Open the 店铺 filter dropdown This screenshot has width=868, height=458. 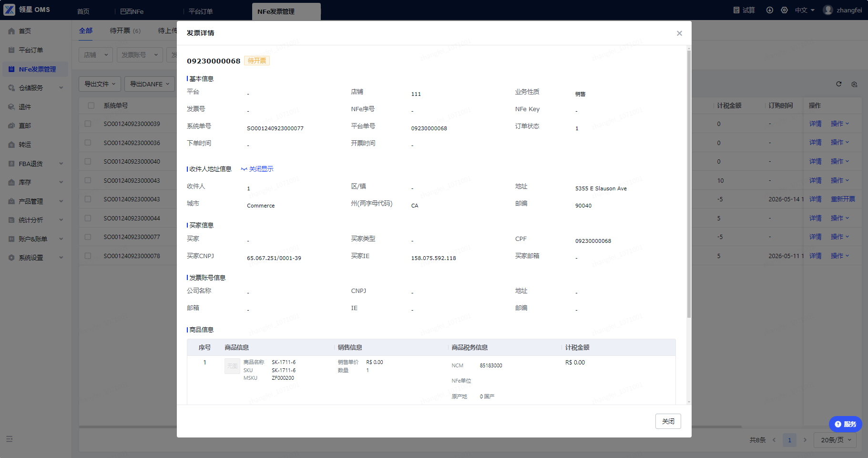click(x=96, y=55)
